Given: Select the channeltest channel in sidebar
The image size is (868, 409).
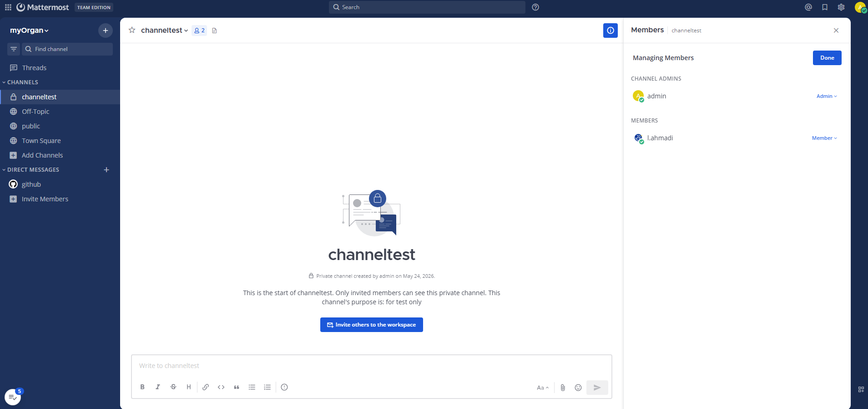Looking at the screenshot, I should [x=60, y=97].
